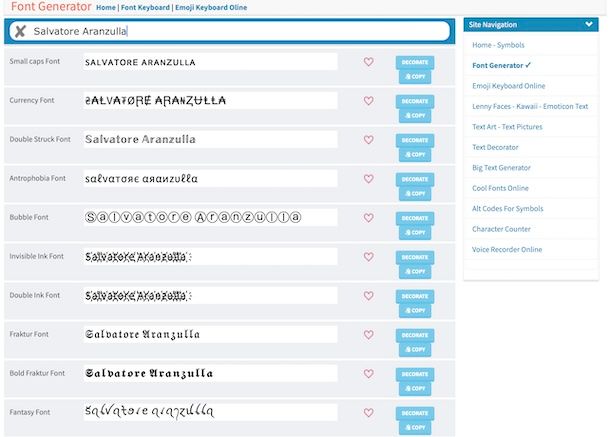Decorate the Fraktur Font text
The image size is (610, 437).
click(415, 335)
